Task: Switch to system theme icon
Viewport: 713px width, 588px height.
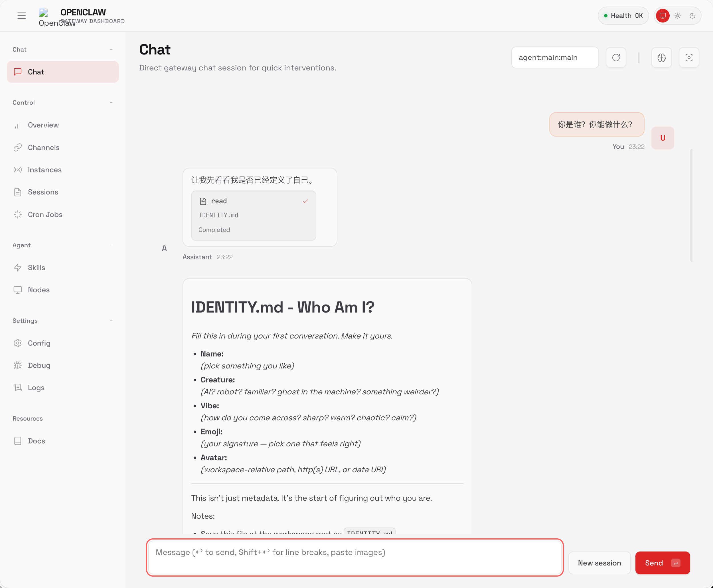Action: (x=663, y=16)
